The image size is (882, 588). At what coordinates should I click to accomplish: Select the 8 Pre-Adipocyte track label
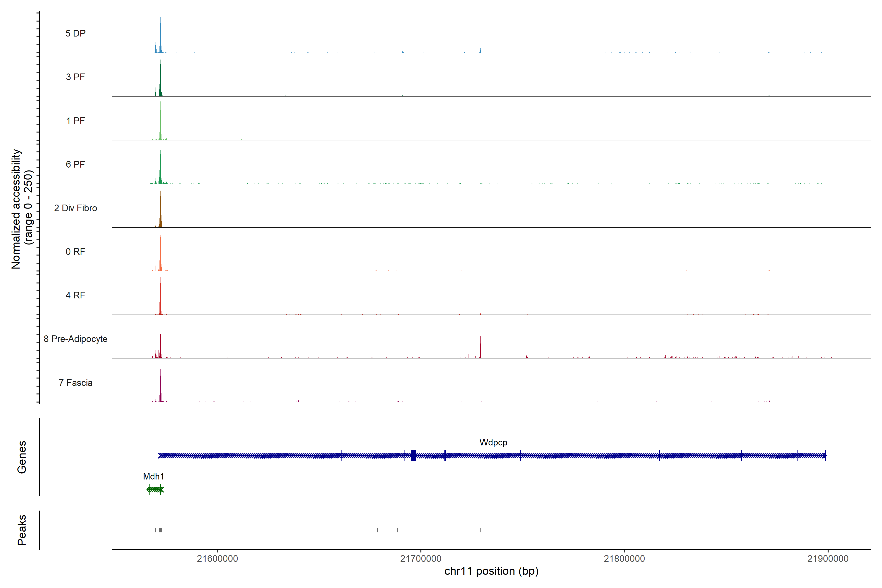click(75, 339)
